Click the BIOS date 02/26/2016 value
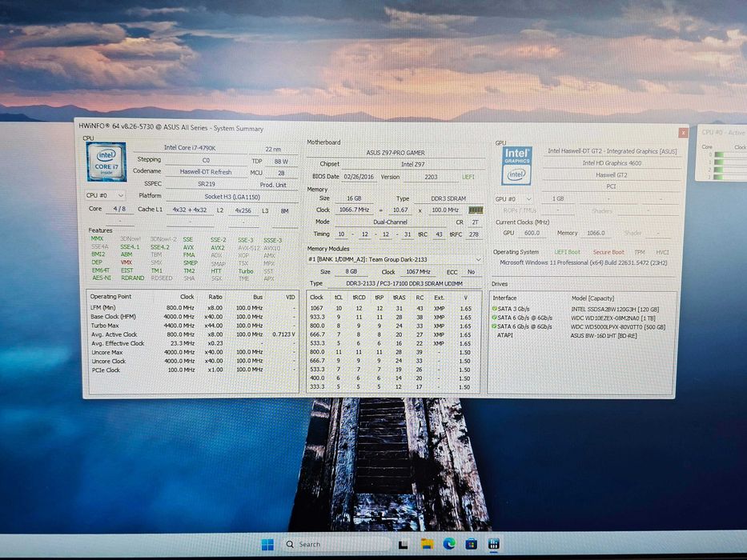 [359, 177]
